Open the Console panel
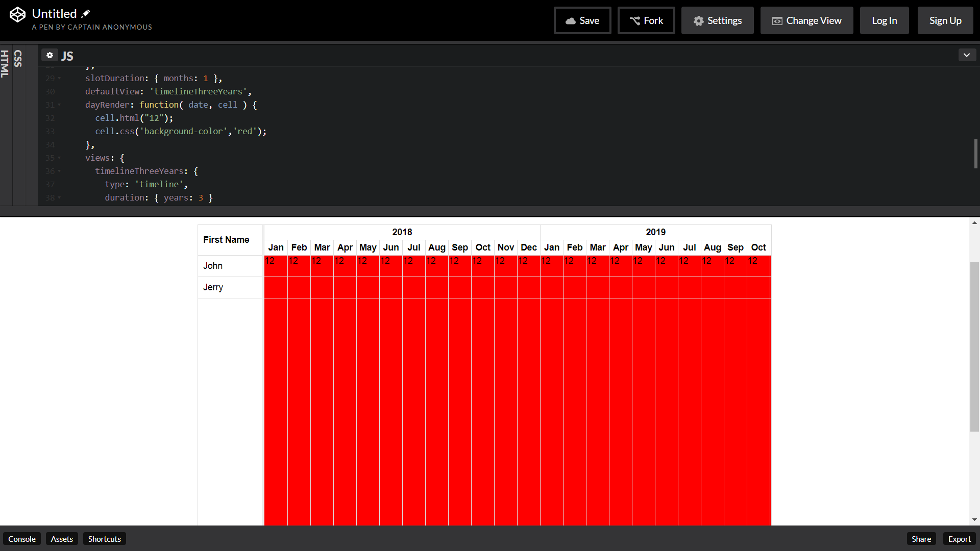This screenshot has height=551, width=980. (x=22, y=539)
